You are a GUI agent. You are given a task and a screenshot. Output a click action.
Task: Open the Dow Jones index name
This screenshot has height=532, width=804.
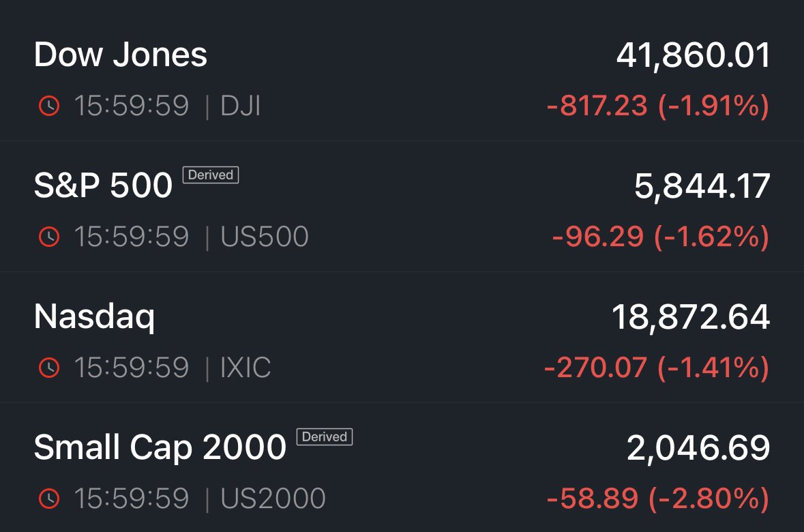tap(121, 55)
